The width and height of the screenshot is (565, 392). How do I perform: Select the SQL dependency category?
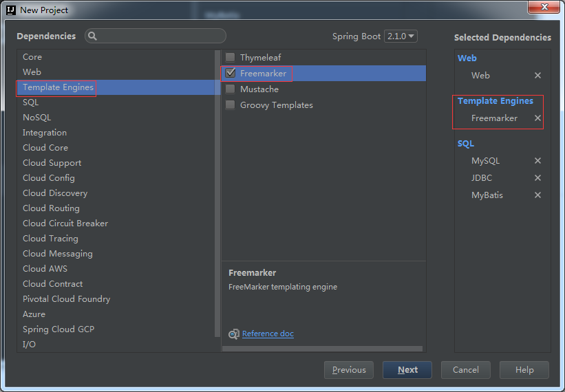point(31,102)
